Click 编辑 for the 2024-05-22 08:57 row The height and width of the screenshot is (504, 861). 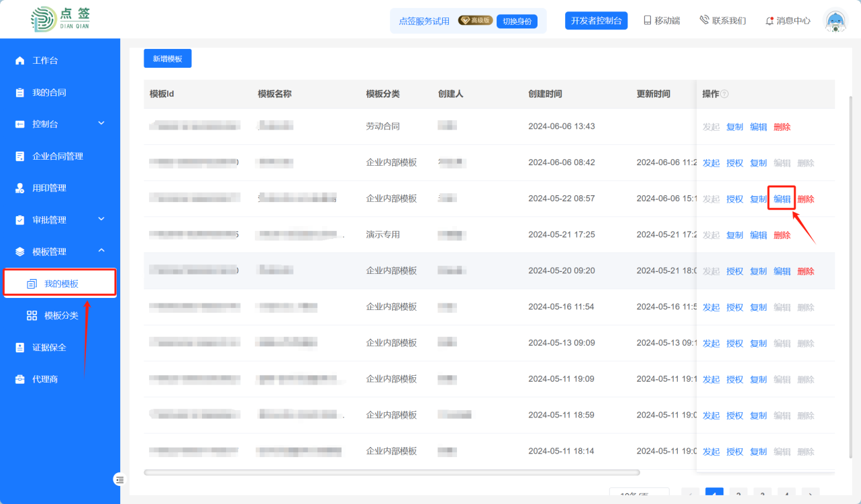coord(782,199)
